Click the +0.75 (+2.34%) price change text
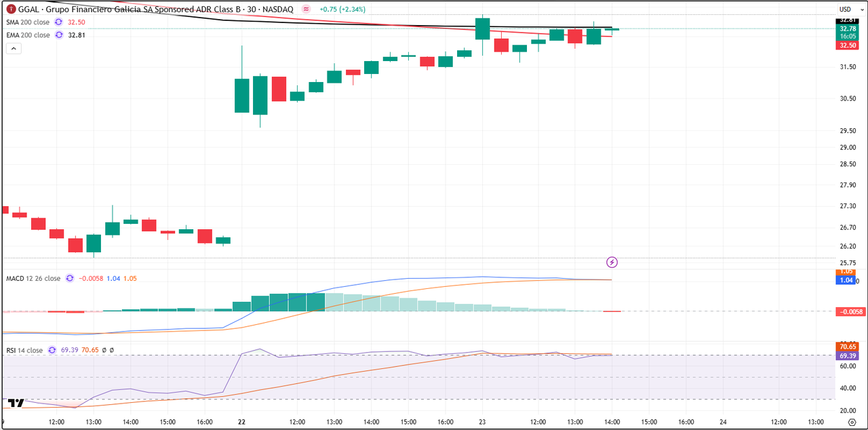Image resolution: width=868 pixels, height=430 pixels. (x=342, y=9)
